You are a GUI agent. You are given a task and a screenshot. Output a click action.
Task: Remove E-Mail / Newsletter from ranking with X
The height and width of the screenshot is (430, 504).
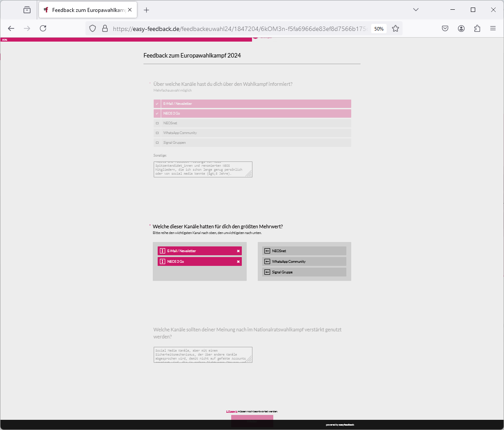pyautogui.click(x=238, y=251)
